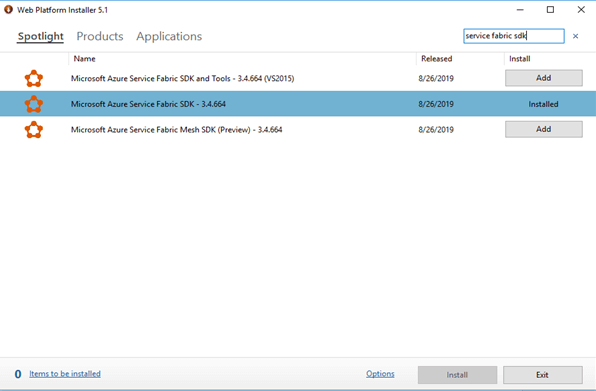This screenshot has height=391, width=596.
Task: Maximize the Web Platform Installer window
Action: pos(550,10)
